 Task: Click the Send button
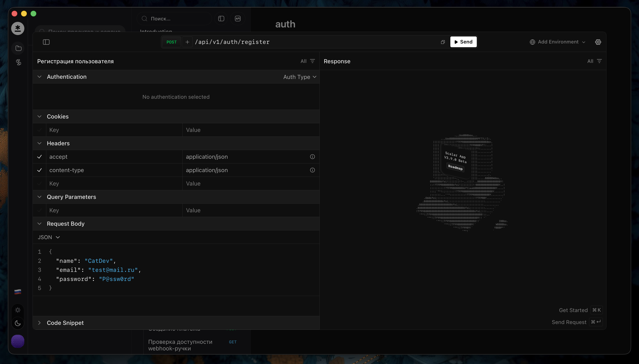pos(463,42)
